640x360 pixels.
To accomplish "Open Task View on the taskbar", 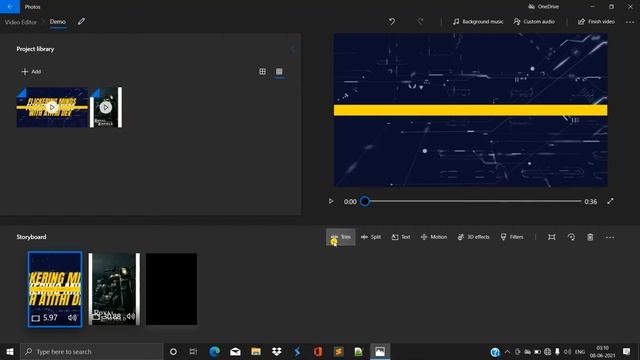I will 193,351.
